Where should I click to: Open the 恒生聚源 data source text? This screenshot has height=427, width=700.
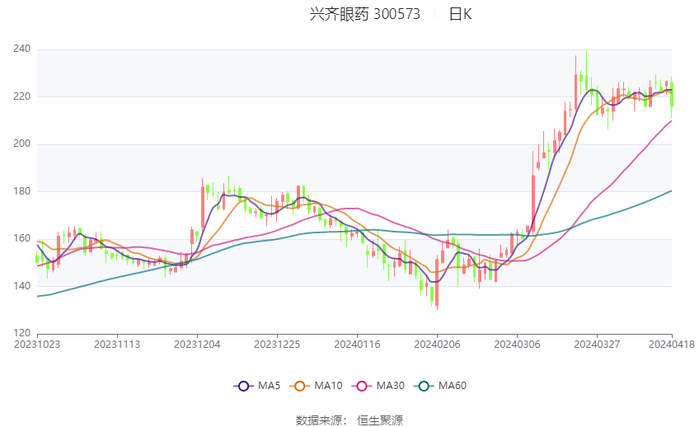pos(383,420)
